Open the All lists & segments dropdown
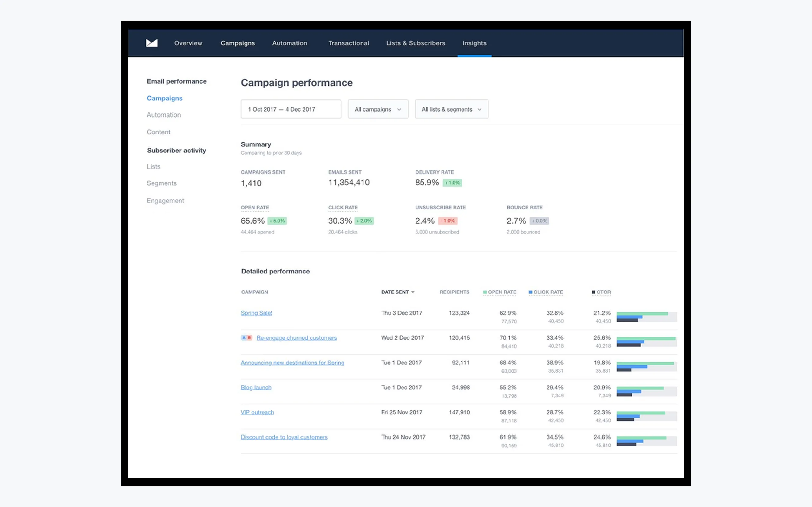 (x=452, y=109)
